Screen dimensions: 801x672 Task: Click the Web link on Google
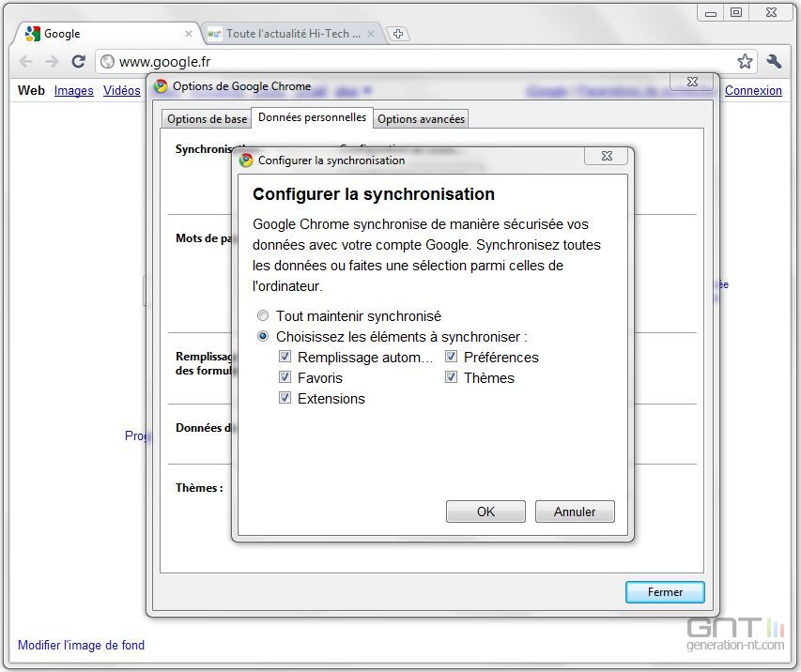point(31,90)
